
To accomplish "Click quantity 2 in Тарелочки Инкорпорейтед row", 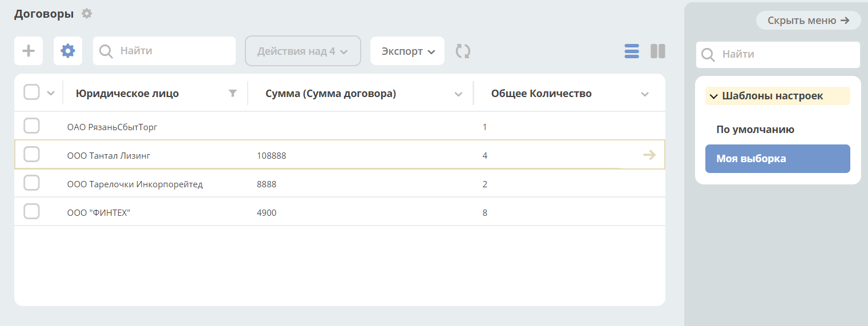I will pos(485,184).
